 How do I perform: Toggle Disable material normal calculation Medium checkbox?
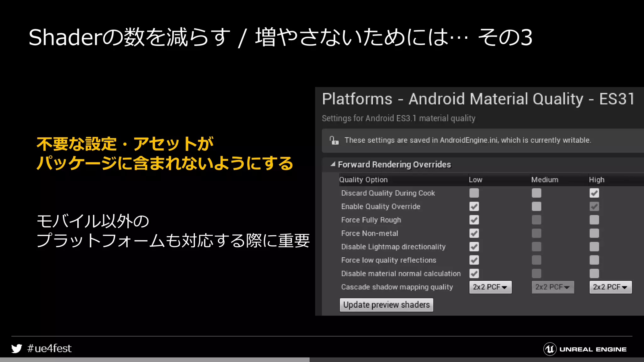tap(536, 273)
